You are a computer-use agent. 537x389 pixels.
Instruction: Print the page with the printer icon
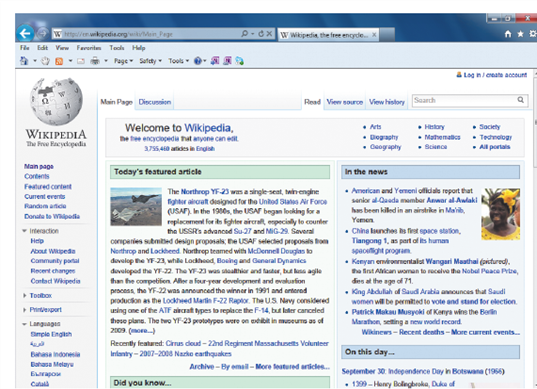tap(95, 61)
